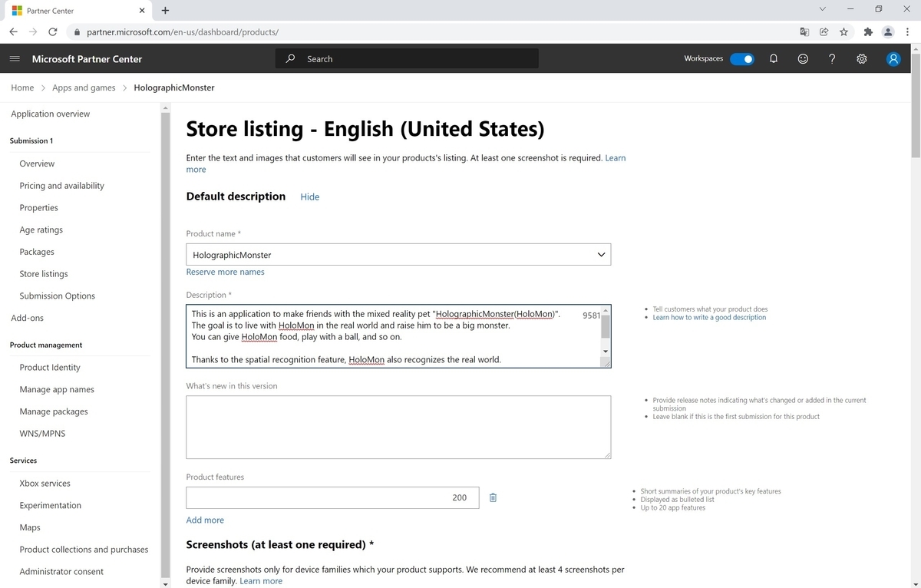This screenshot has width=921, height=588.
Task: Delete the product feature with trash icon
Action: click(x=493, y=497)
